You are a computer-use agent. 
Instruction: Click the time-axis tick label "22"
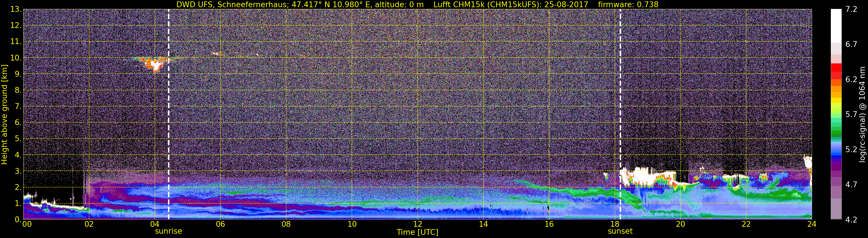746,224
